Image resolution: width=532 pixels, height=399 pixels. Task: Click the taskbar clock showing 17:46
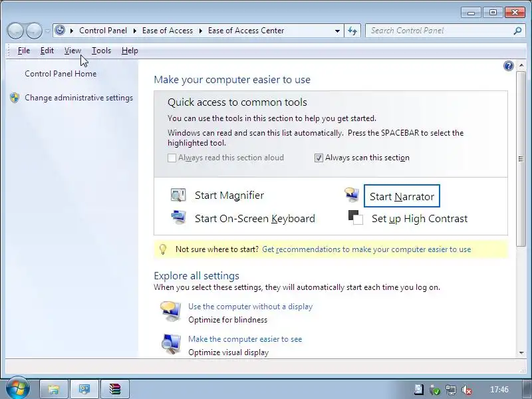[499, 390]
